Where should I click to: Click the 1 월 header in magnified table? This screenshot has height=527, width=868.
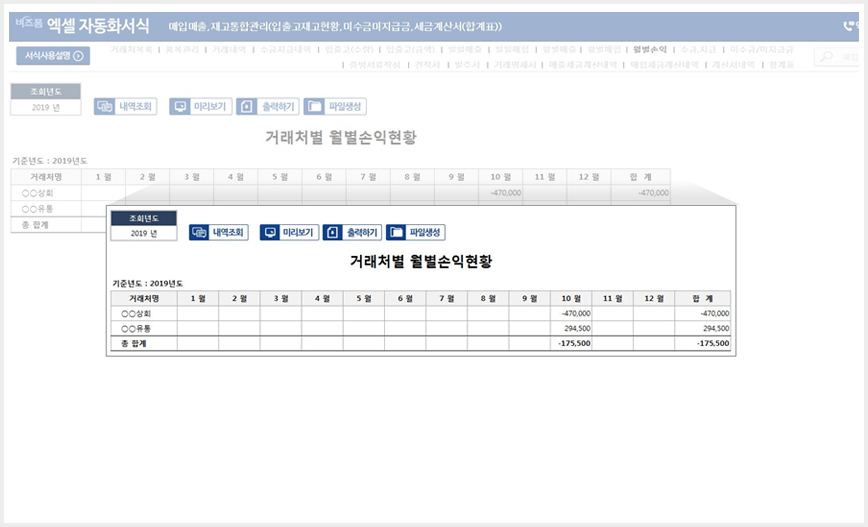click(198, 298)
